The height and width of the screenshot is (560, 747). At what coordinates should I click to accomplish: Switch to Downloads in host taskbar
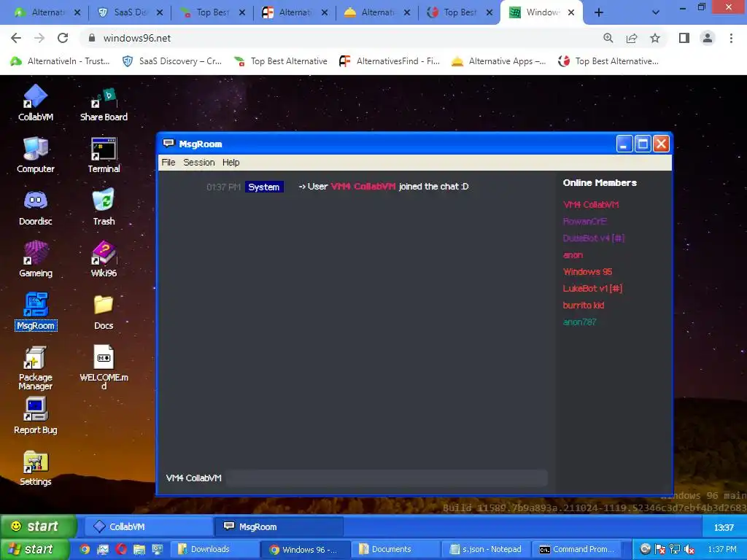(214, 549)
